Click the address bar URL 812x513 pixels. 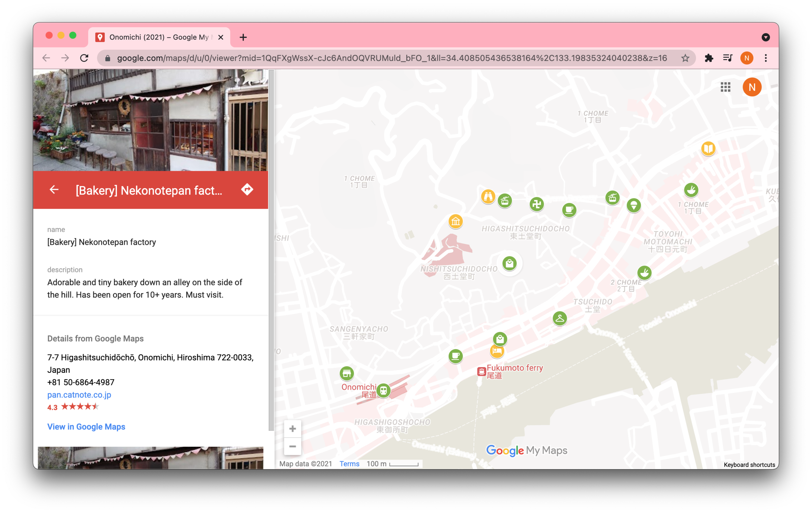pyautogui.click(x=392, y=58)
